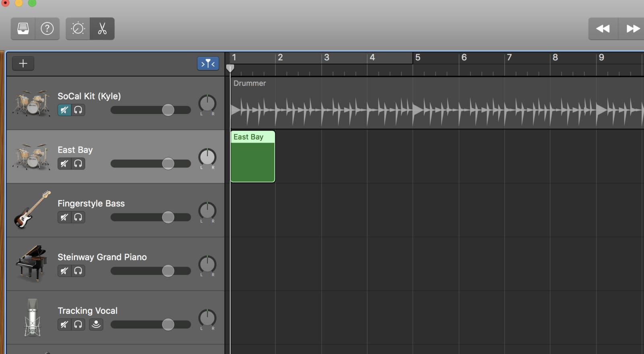Mute the Fingerstyle Bass track
The image size is (644, 354).
[64, 217]
